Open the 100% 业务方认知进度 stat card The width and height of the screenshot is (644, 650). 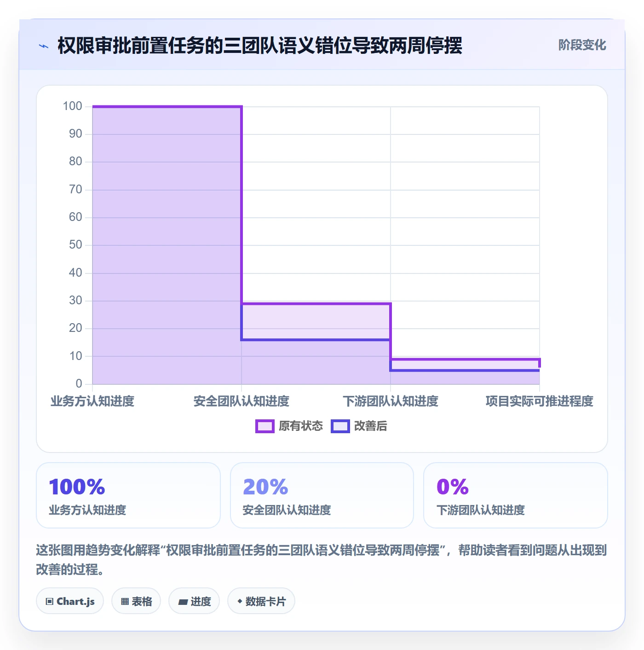tap(128, 495)
